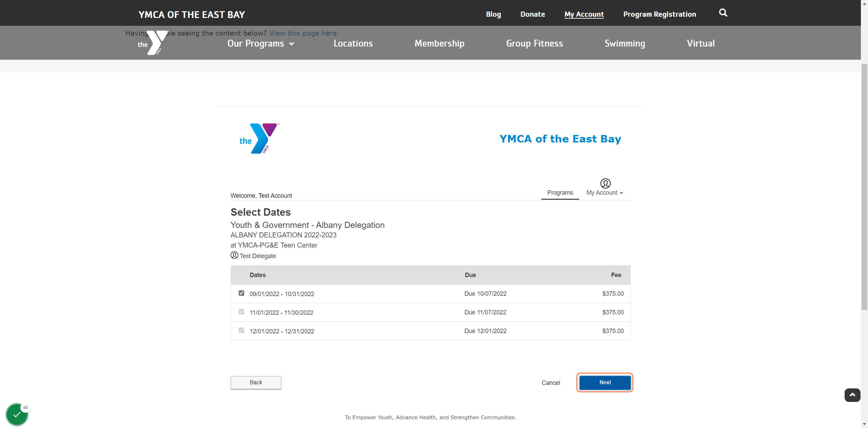
Task: Toggle checkbox for 11/01/2022 - 11/30/2022
Action: coord(241,312)
